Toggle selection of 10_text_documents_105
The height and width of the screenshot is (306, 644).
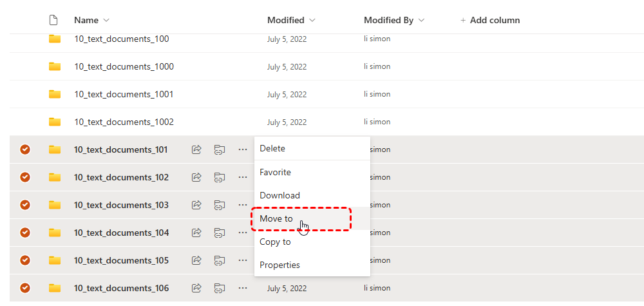point(25,260)
